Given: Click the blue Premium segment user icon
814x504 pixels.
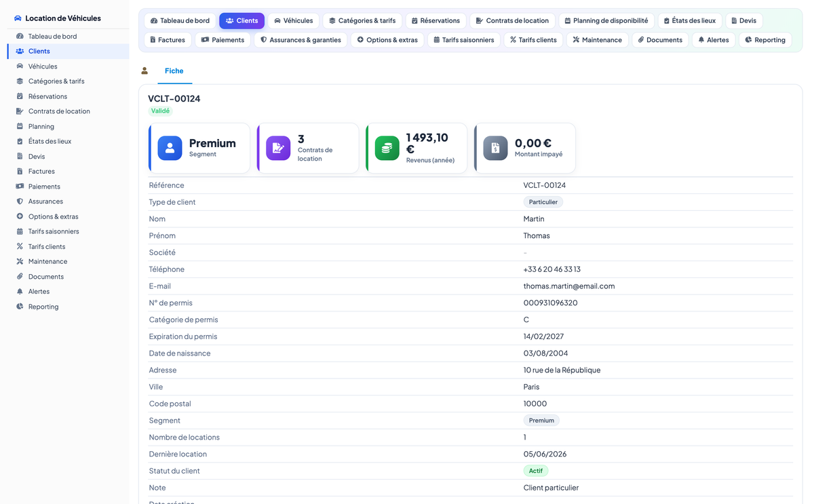Looking at the screenshot, I should tap(170, 148).
